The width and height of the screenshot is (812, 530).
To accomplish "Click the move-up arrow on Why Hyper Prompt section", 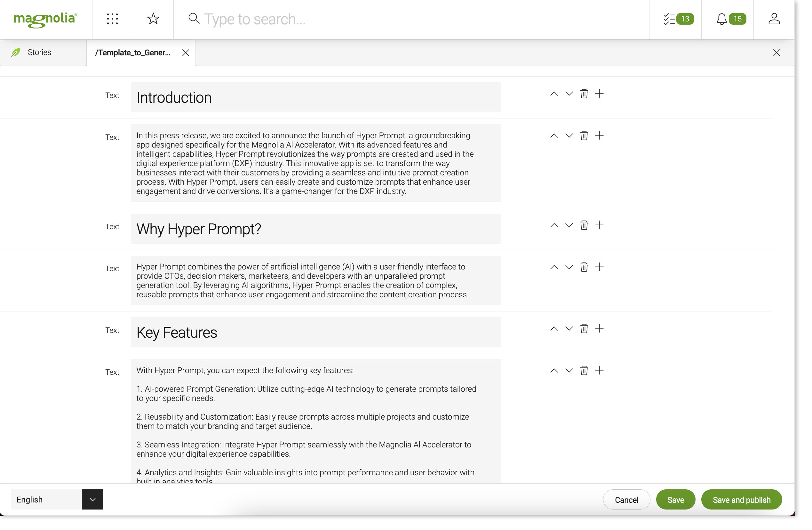I will pyautogui.click(x=553, y=225).
